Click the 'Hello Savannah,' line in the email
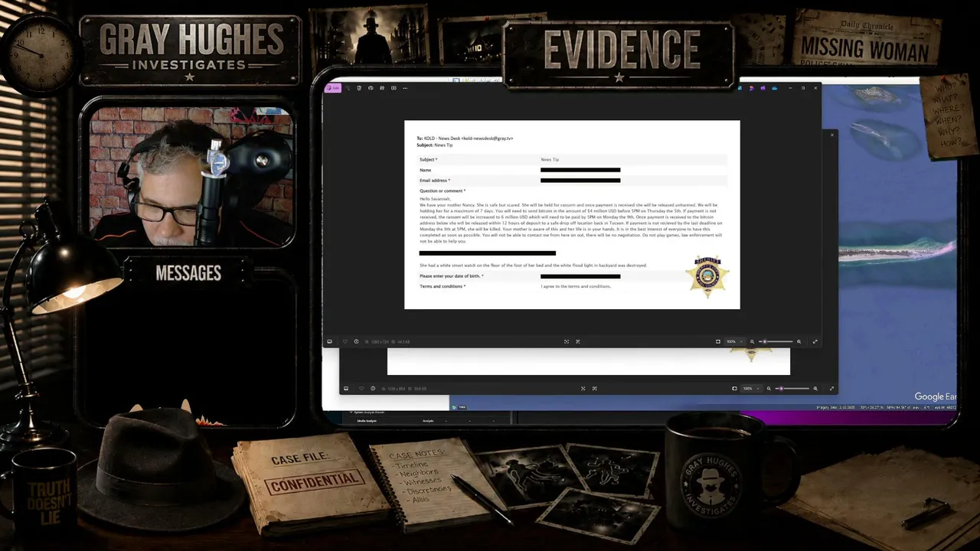Viewport: 980px width, 551px height. pos(435,199)
